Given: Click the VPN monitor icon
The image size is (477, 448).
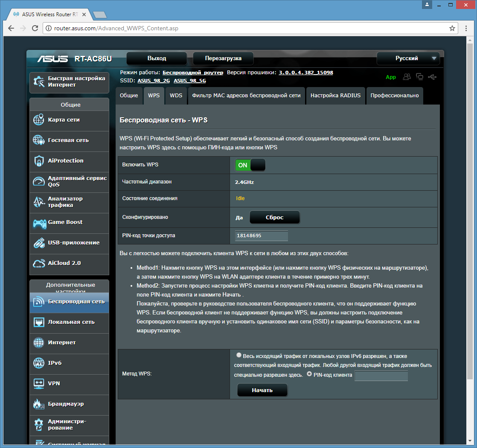Looking at the screenshot, I should pos(39,384).
